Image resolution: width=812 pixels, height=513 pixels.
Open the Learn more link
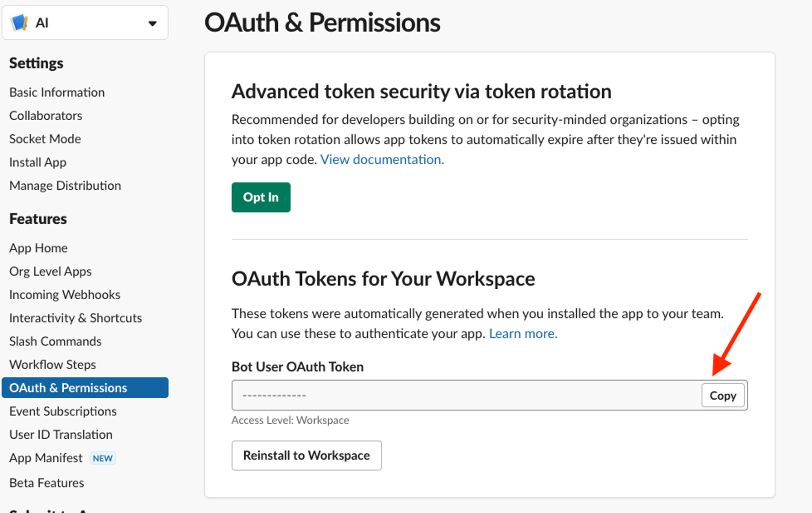click(x=523, y=333)
